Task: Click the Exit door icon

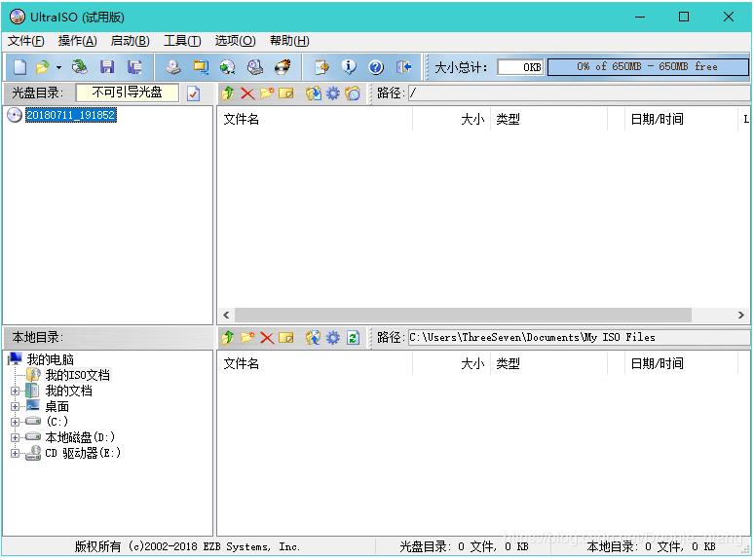Action: (403, 67)
